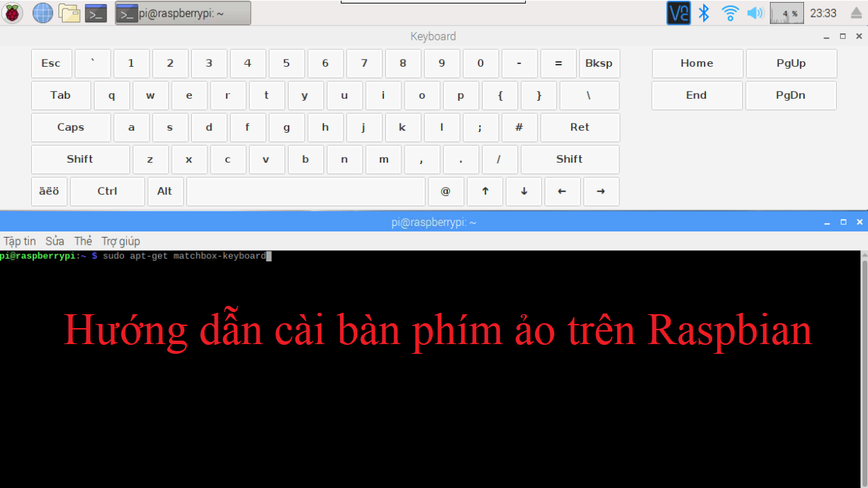Image resolution: width=868 pixels, height=488 pixels.
Task: Tap the left arrow key
Action: [x=563, y=191]
